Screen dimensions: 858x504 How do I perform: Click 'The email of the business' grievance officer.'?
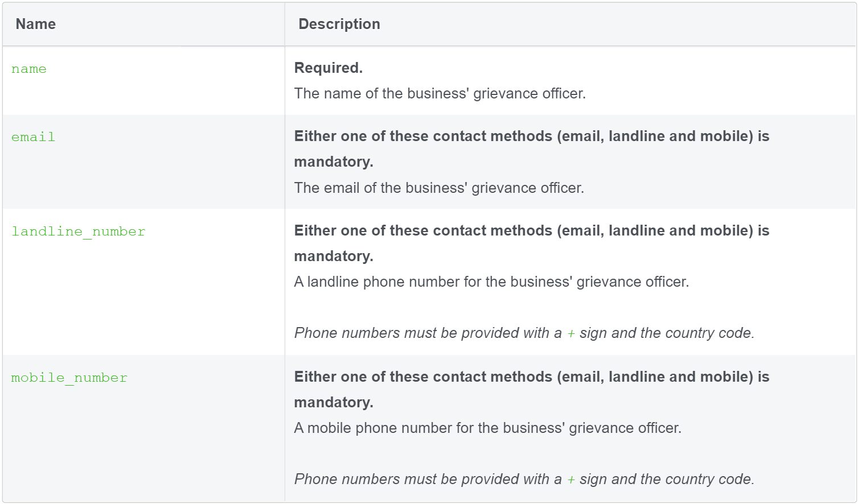click(439, 188)
